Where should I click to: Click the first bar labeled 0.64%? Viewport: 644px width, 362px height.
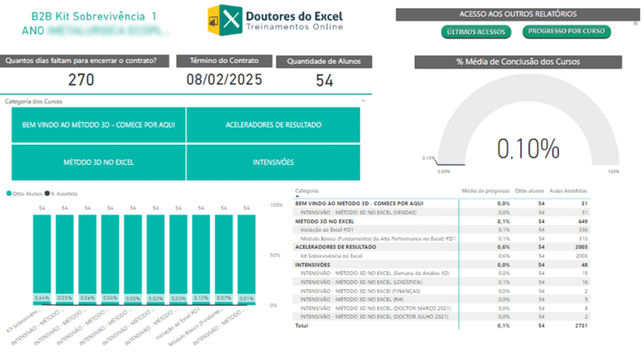point(42,258)
